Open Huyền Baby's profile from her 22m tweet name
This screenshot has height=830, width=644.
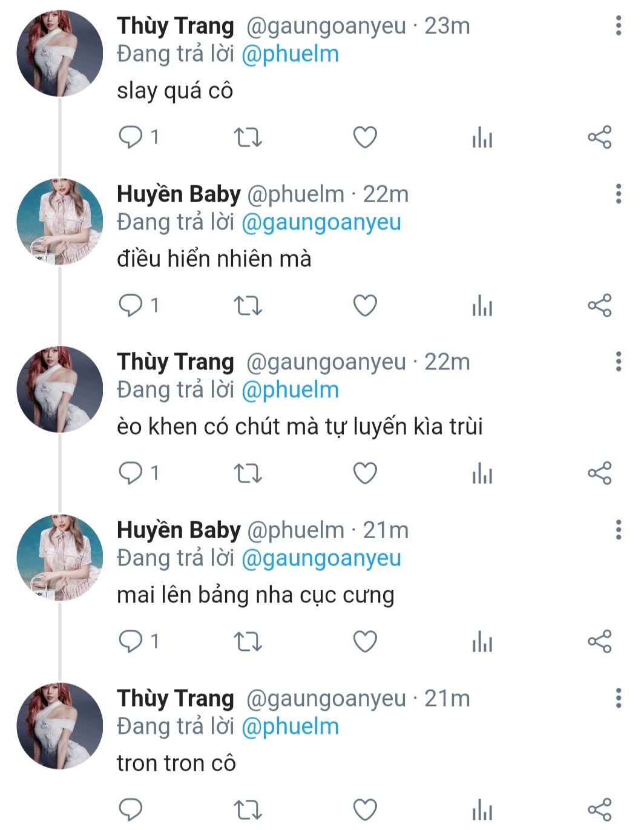[179, 194]
